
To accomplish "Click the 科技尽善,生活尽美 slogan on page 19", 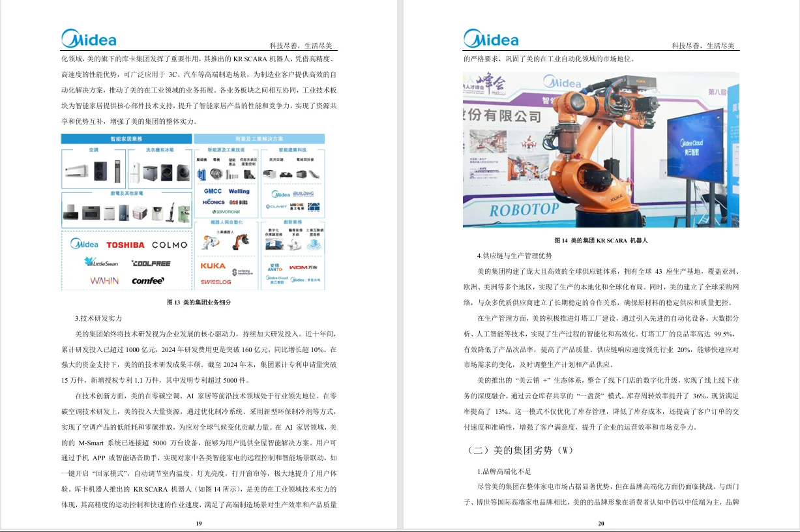I will (301, 45).
